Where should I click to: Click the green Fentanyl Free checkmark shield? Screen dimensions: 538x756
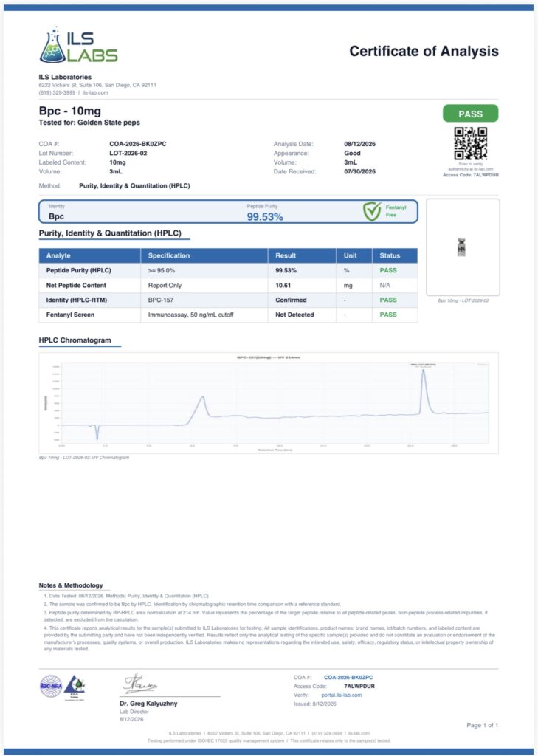(372, 211)
